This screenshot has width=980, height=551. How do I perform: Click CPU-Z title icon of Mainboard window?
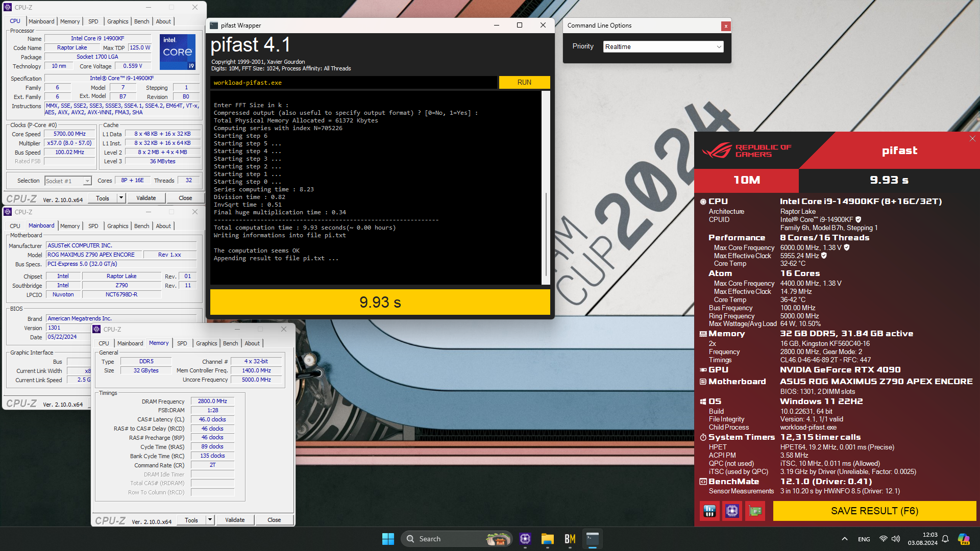coord(8,212)
